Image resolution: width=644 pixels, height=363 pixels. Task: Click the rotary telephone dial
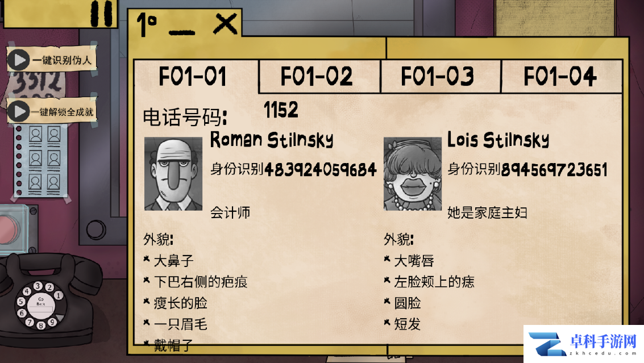coord(40,304)
